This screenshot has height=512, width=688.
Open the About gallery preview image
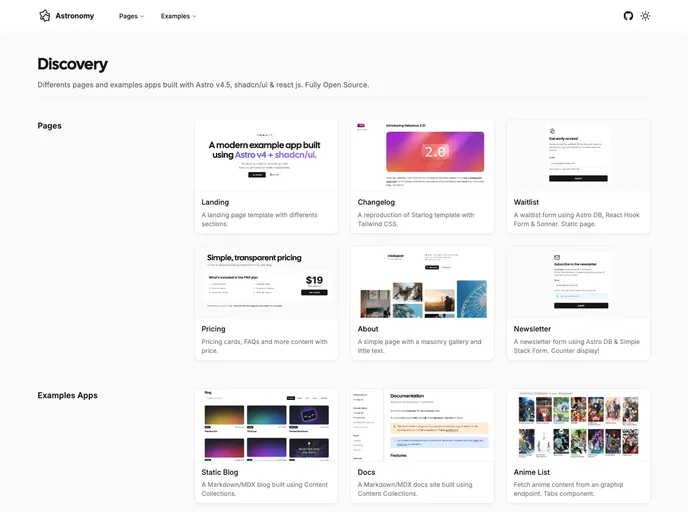coord(422,282)
